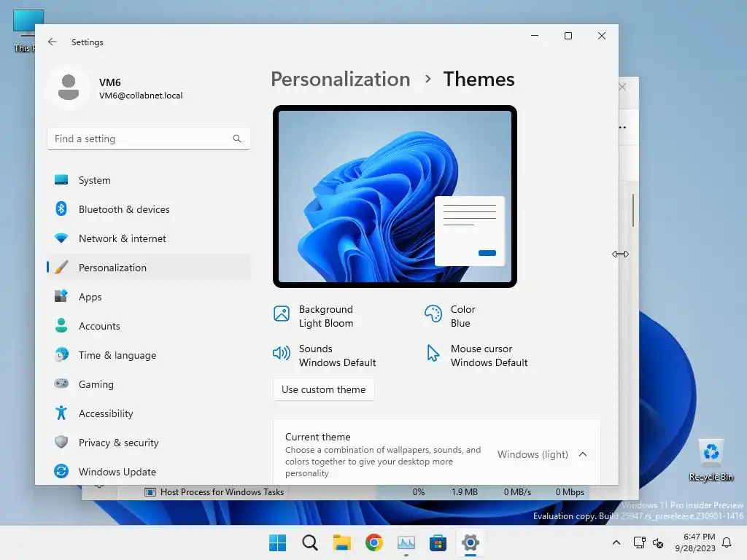
Task: Open Microsoft Store from taskbar
Action: [438, 542]
